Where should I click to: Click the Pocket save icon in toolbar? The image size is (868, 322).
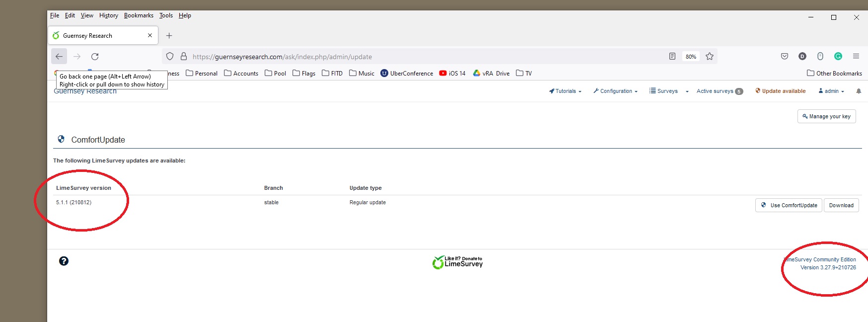[x=785, y=56]
